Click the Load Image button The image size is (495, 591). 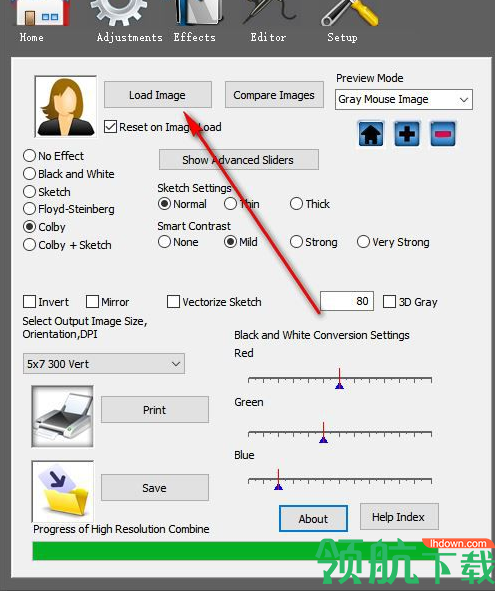click(158, 95)
